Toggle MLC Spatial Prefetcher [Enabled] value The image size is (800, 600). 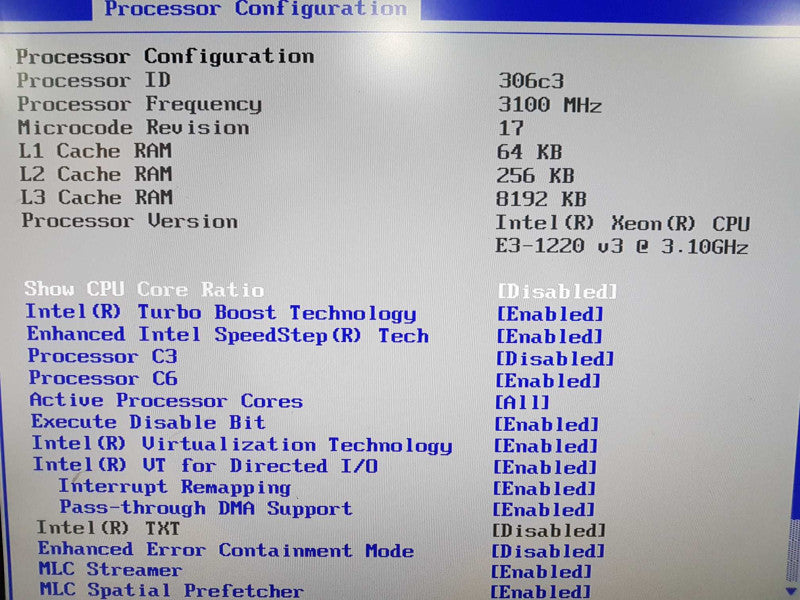pyautogui.click(x=540, y=592)
